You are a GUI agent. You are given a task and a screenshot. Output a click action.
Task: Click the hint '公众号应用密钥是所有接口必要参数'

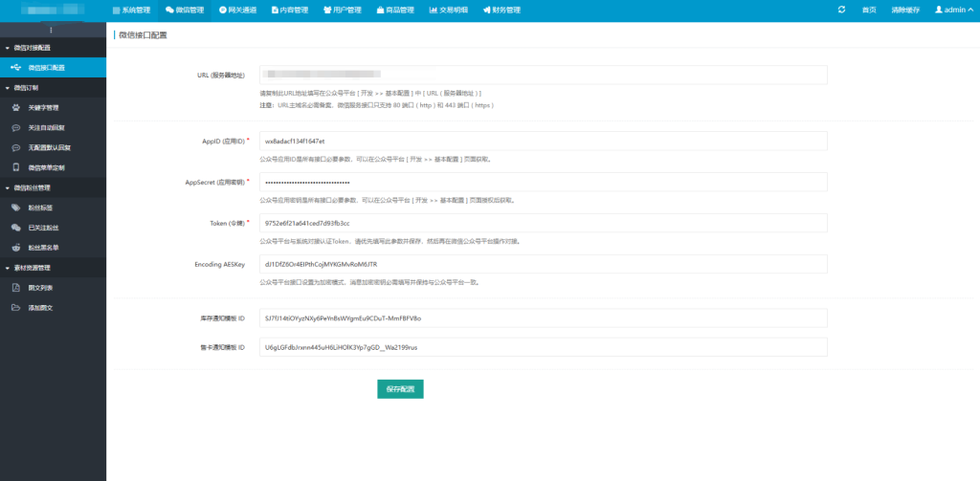pos(310,201)
